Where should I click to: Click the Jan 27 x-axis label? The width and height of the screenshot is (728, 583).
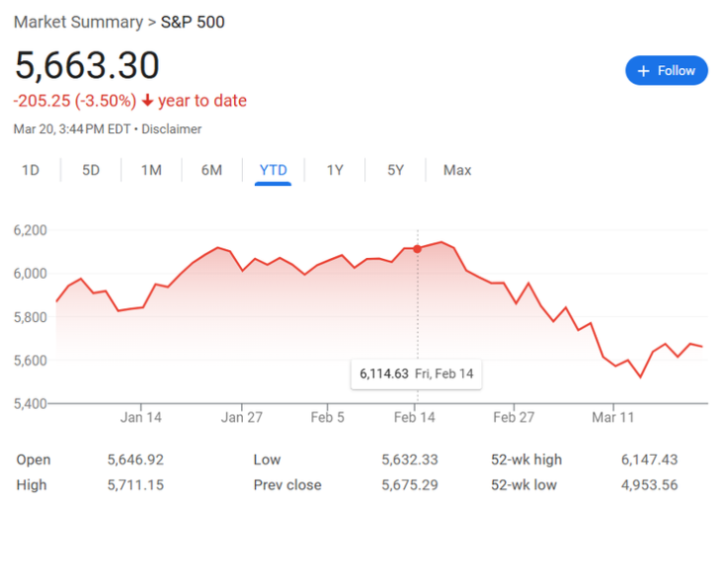click(x=242, y=417)
